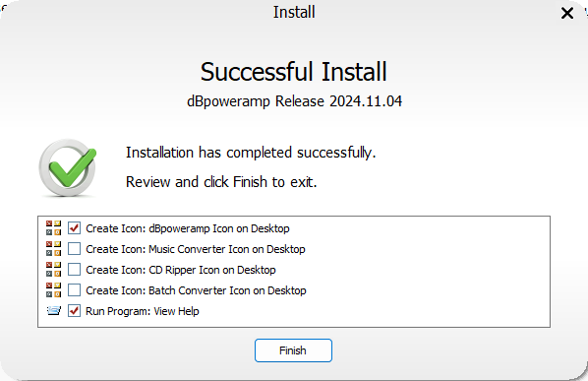Select the 'Create Icon: Music Converter' list label
This screenshot has height=381, width=588.
(x=196, y=249)
